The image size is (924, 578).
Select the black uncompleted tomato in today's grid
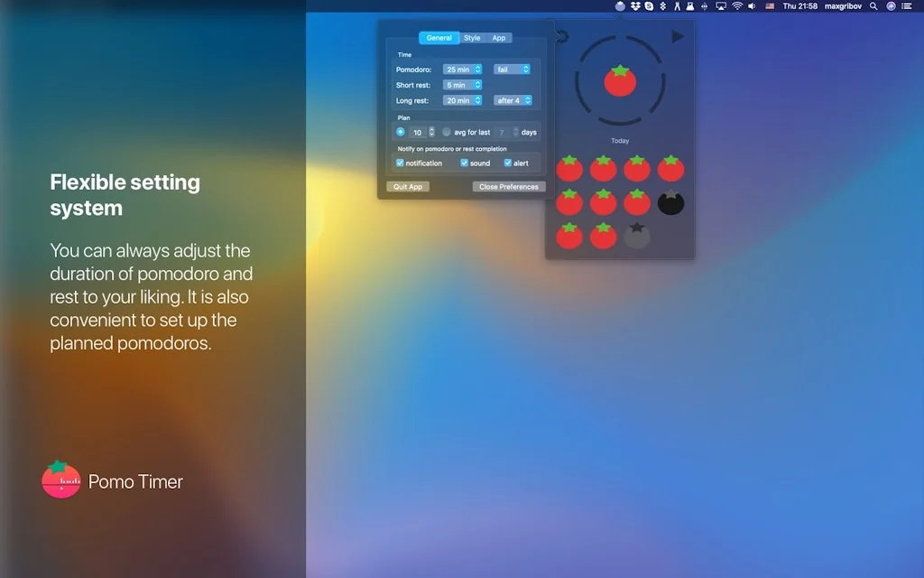point(670,202)
